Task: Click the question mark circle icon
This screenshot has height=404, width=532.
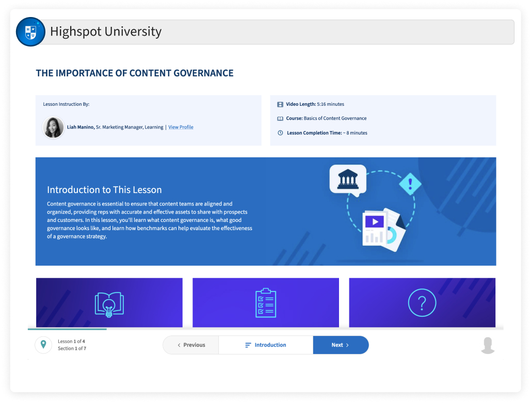Action: pyautogui.click(x=422, y=302)
